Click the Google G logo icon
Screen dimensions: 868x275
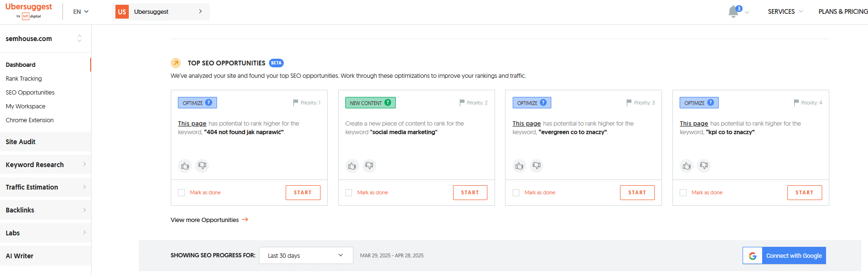coord(753,256)
